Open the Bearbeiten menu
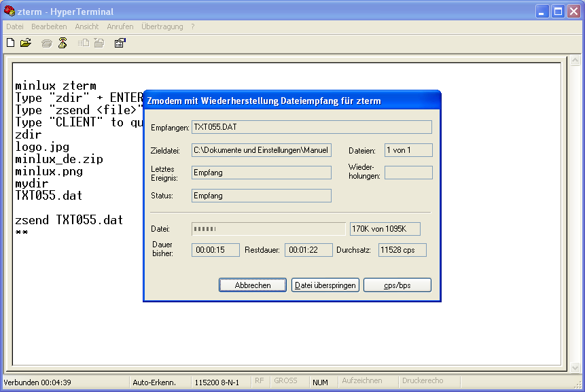 click(x=49, y=26)
